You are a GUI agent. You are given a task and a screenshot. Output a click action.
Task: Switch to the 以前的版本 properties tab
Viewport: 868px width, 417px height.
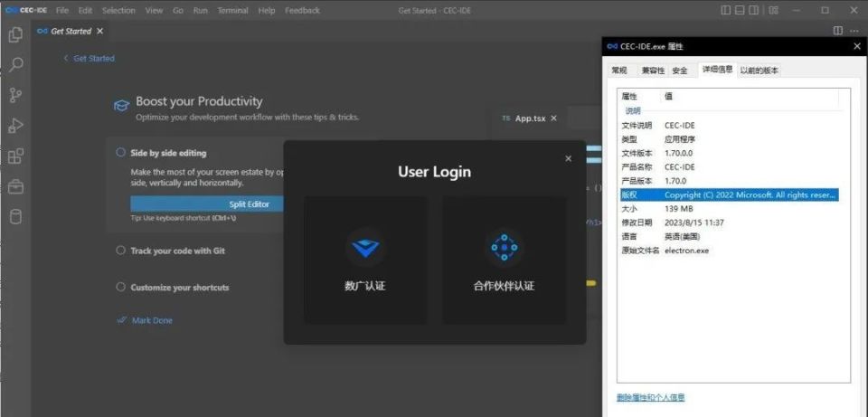tap(759, 71)
